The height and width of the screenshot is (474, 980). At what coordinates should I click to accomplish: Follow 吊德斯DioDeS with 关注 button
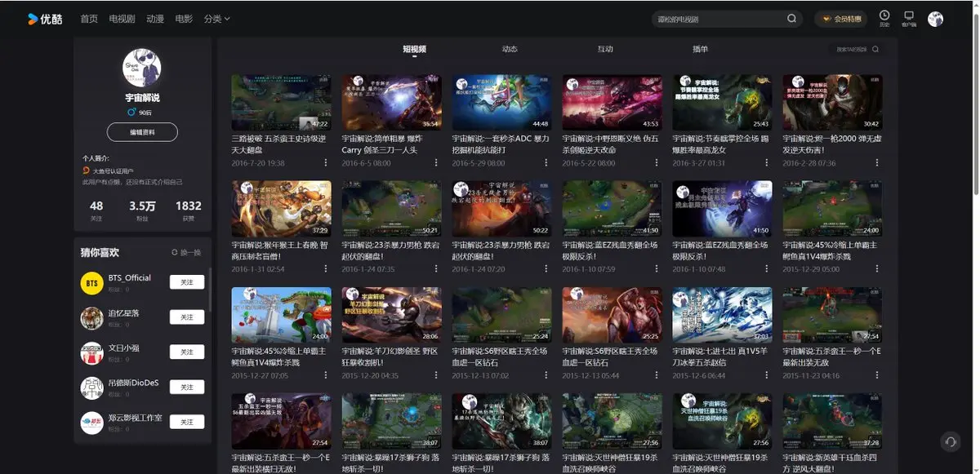coord(187,387)
